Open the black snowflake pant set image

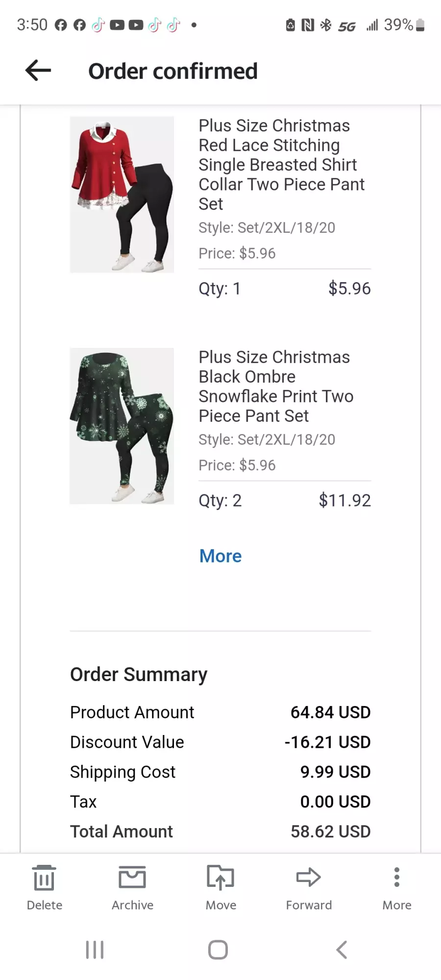pyautogui.click(x=122, y=426)
